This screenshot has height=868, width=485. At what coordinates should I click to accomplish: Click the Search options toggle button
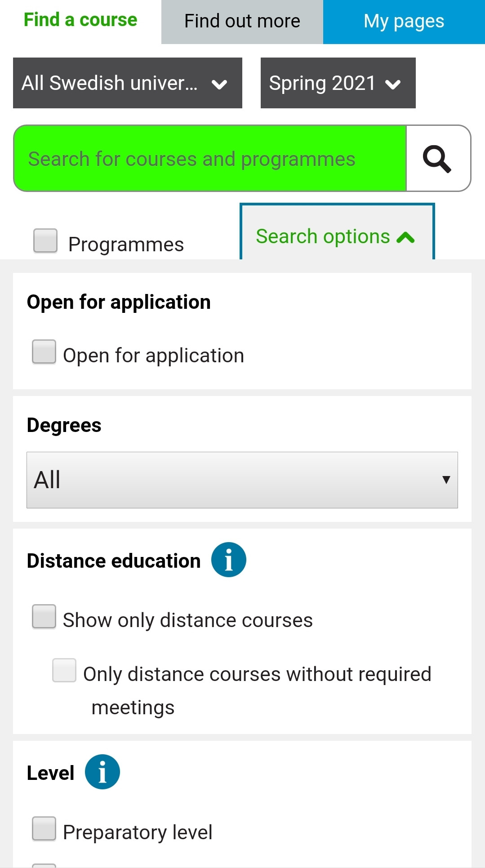pos(323,236)
